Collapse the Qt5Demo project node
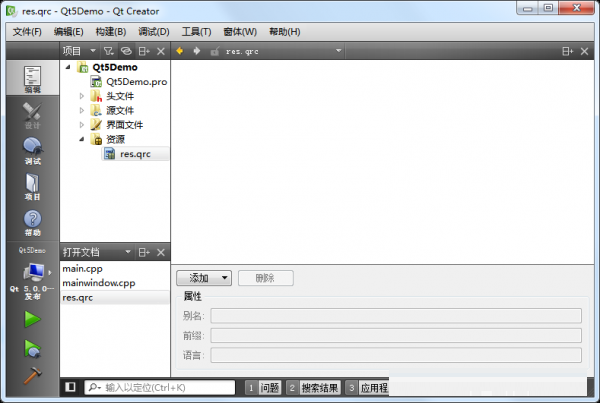This screenshot has width=600, height=403. click(68, 67)
